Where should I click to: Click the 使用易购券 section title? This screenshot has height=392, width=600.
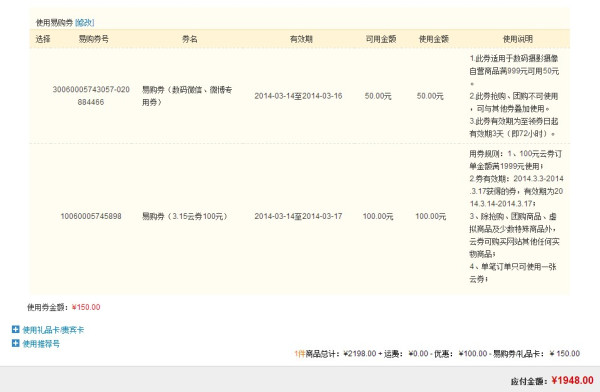(x=54, y=23)
